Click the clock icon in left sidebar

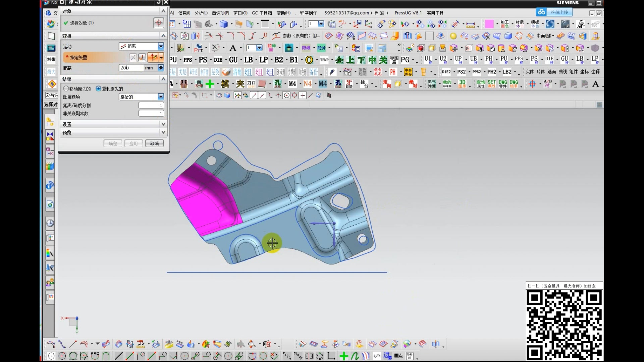click(50, 223)
